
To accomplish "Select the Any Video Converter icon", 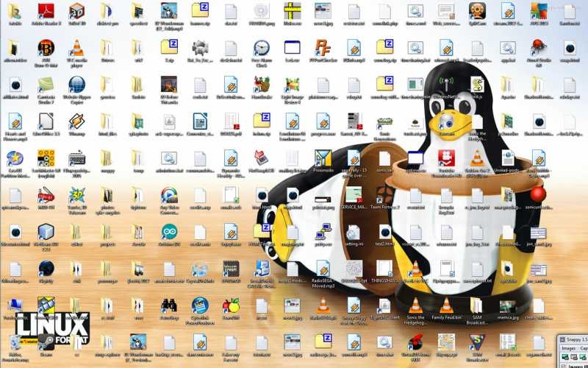I will coord(169,194).
